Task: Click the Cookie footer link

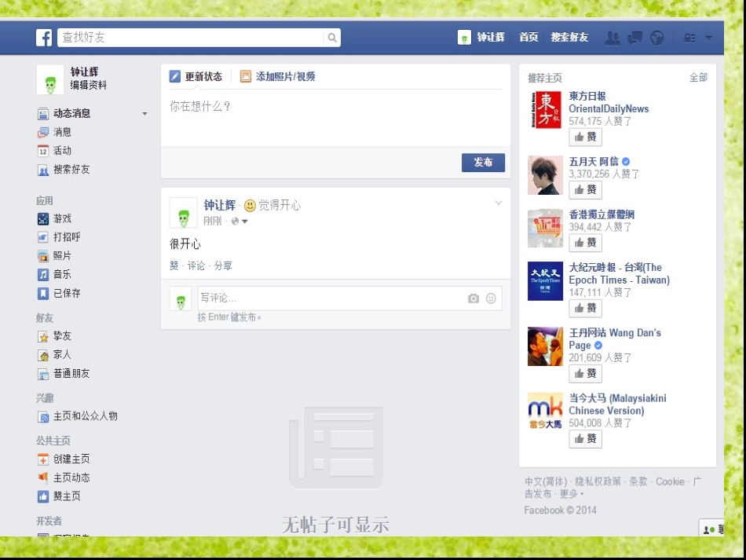Action: [x=670, y=481]
